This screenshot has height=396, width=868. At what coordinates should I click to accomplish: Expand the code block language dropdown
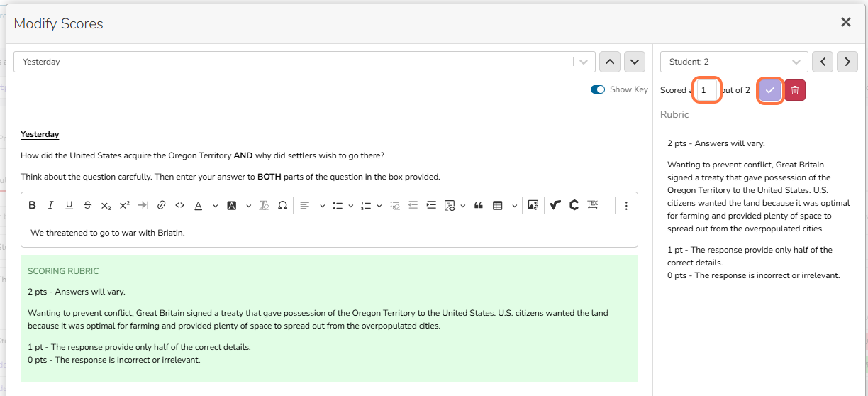coord(463,206)
